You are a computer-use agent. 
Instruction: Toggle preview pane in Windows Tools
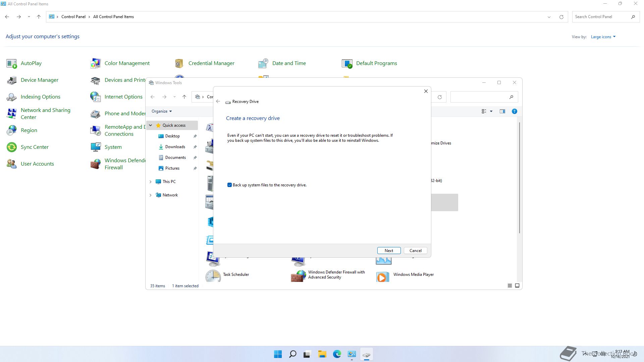[x=502, y=111]
